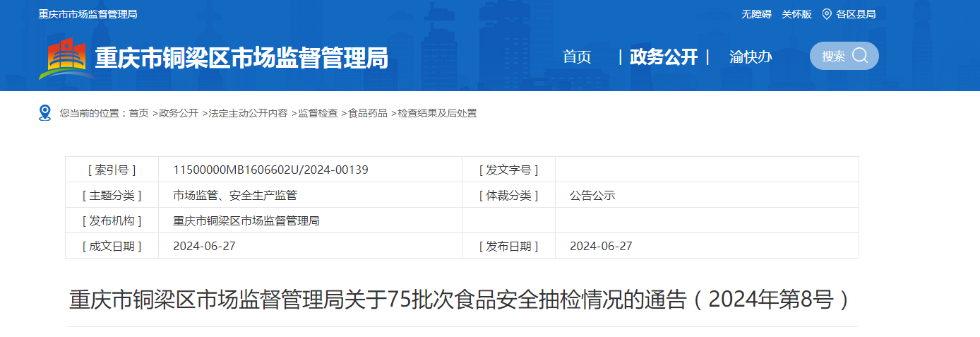Click the 公告公示 category cell
980x337 pixels.
click(x=592, y=195)
